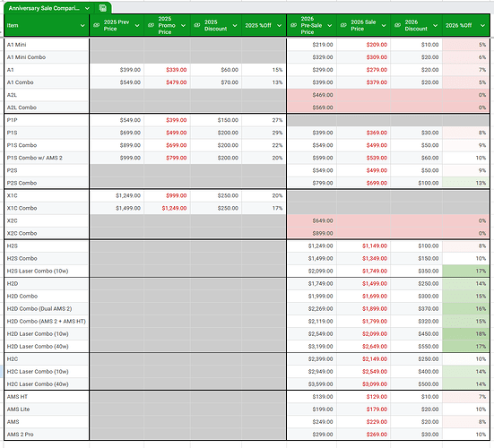494x448 pixels.
Task: Select the $469.00 pre-sale price for A2L
Action: point(312,95)
